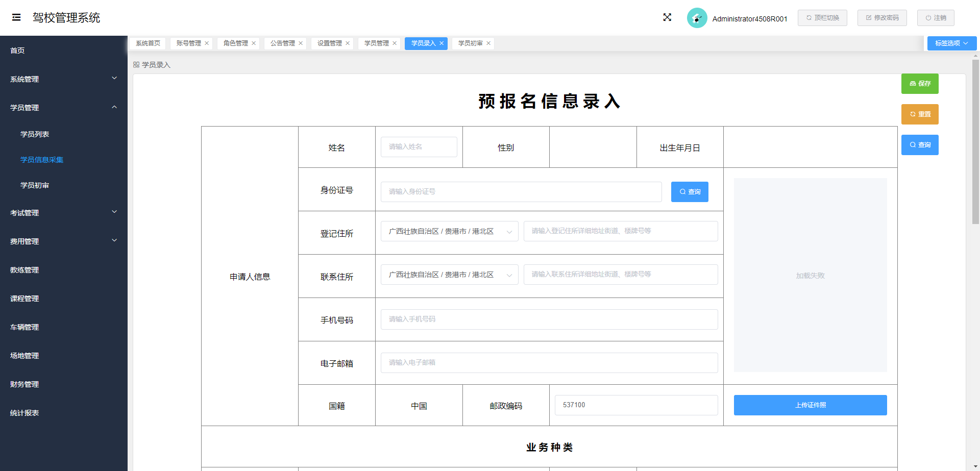Open 统计报表 in the sidebar
The width and height of the screenshot is (980, 471).
pyautogui.click(x=64, y=413)
